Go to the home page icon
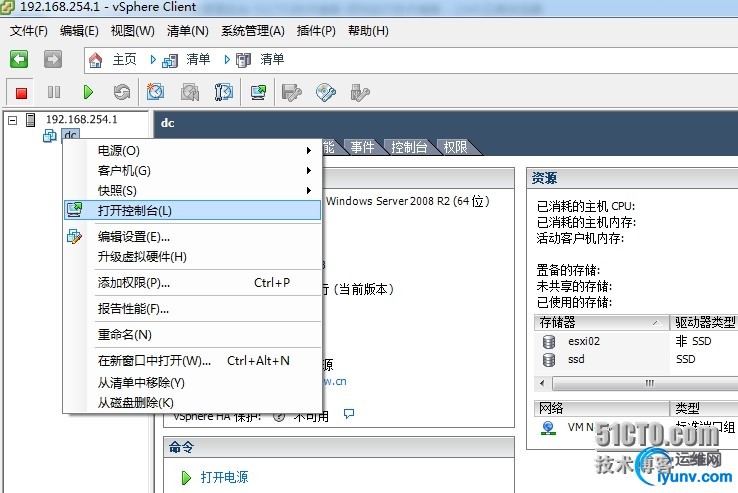This screenshot has width=738, height=493. tap(96, 60)
